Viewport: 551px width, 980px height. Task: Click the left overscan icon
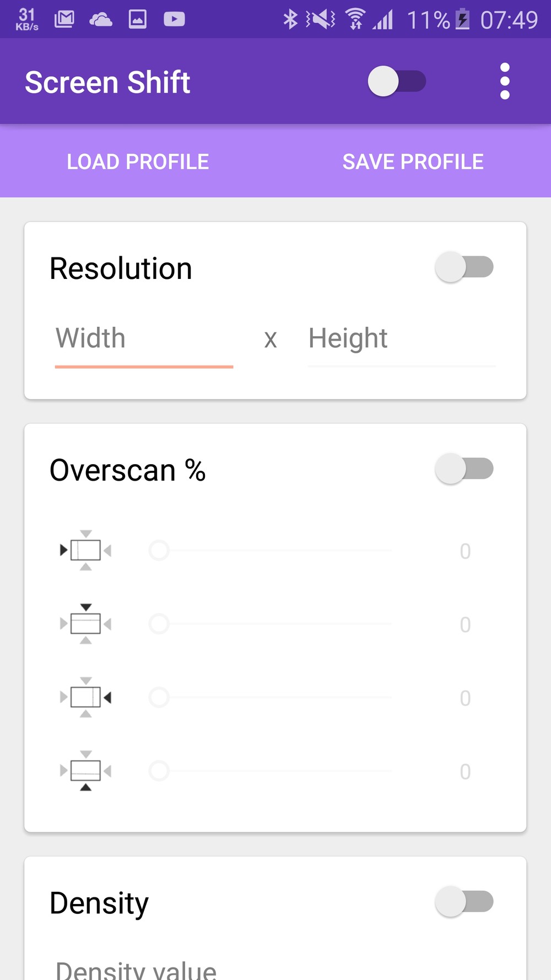(x=86, y=550)
